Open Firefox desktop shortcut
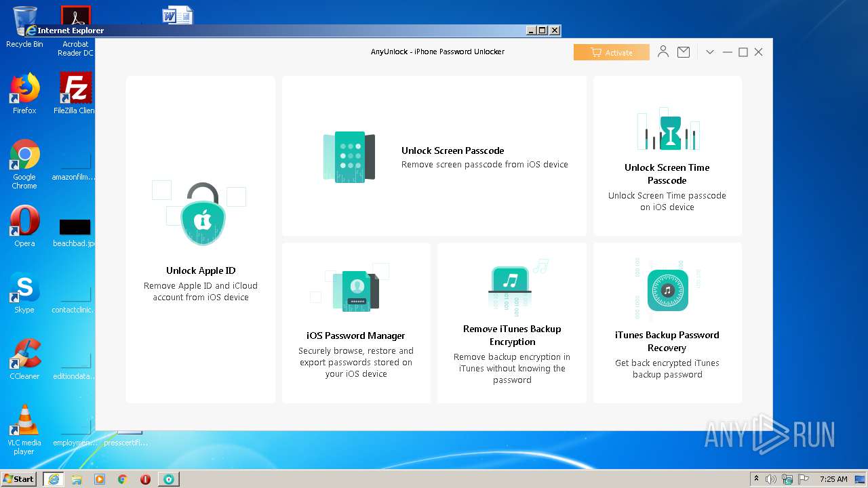 point(24,94)
